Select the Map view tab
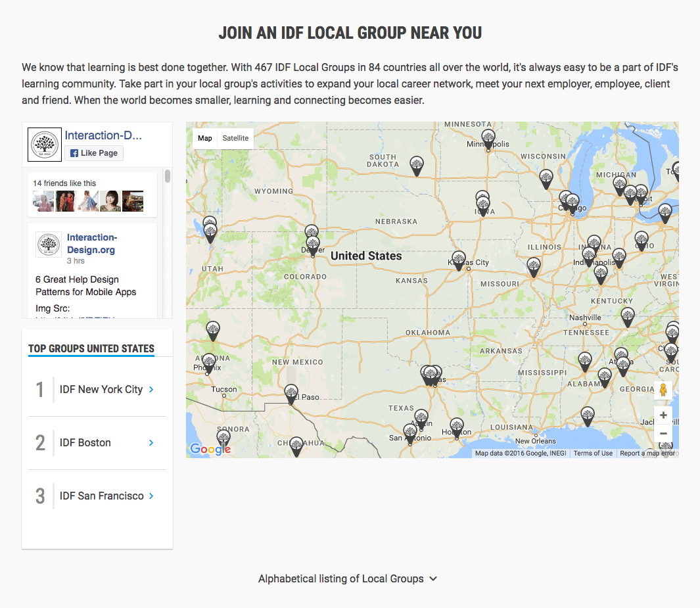This screenshot has height=608, width=700. tap(205, 139)
